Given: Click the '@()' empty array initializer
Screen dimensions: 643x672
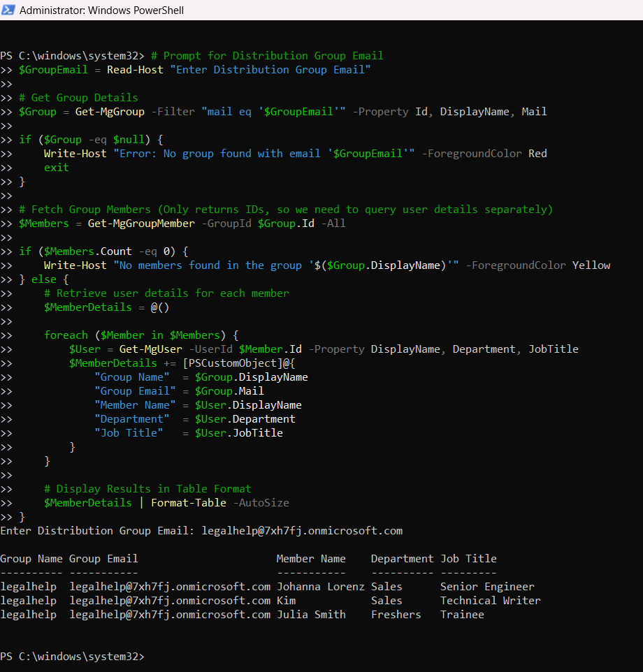Looking at the screenshot, I should pos(160,307).
